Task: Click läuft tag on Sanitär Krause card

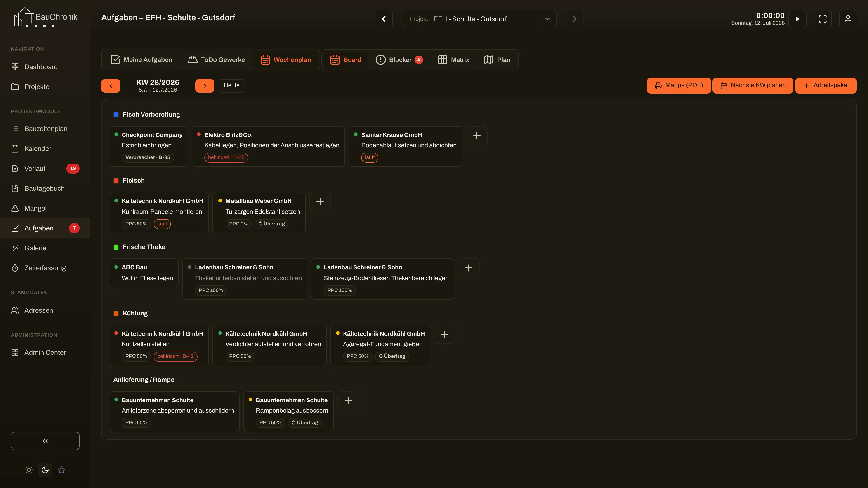Action: pyautogui.click(x=370, y=157)
